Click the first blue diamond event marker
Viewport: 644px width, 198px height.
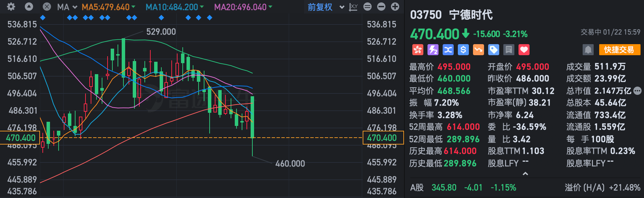[43, 18]
